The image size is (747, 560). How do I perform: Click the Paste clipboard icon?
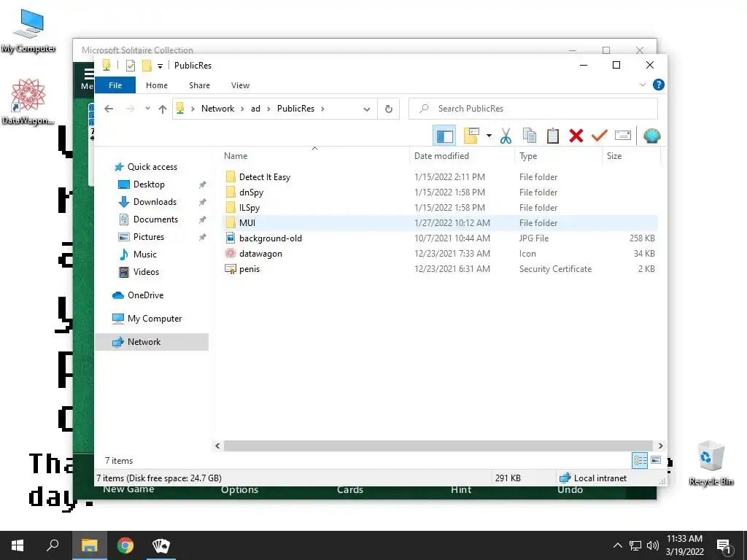[553, 136]
